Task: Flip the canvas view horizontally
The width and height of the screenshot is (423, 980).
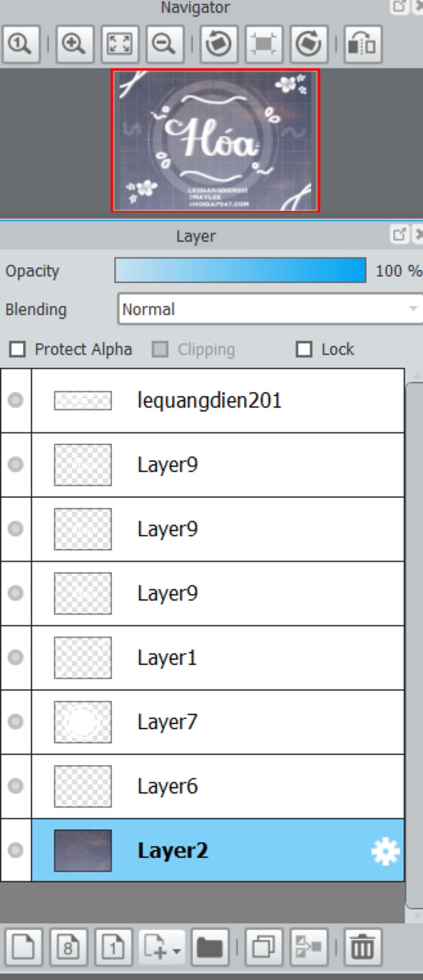Action: pos(363,44)
